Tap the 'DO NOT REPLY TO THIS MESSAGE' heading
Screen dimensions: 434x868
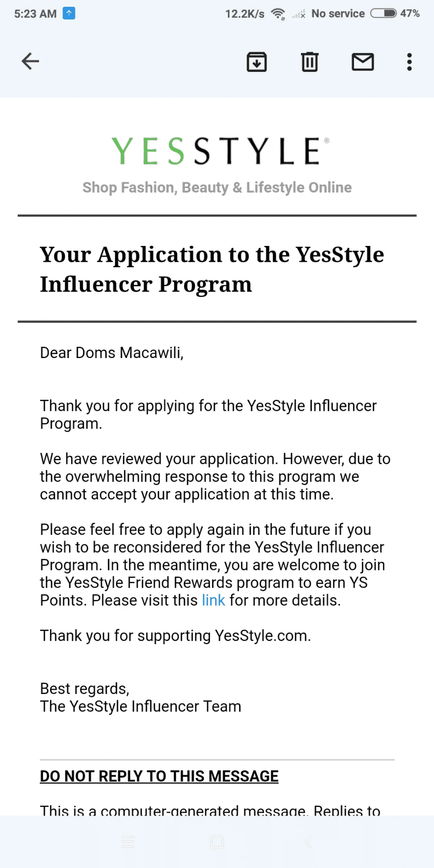point(159,776)
